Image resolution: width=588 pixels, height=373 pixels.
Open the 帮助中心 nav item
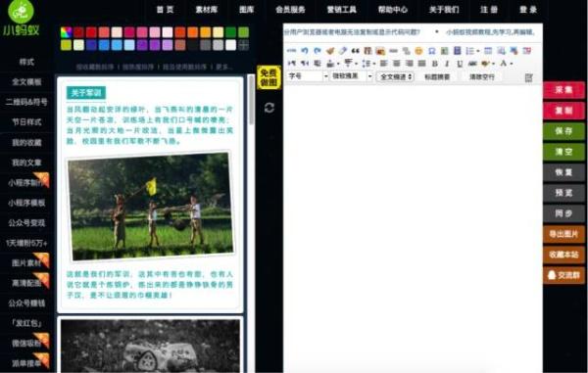click(x=393, y=10)
